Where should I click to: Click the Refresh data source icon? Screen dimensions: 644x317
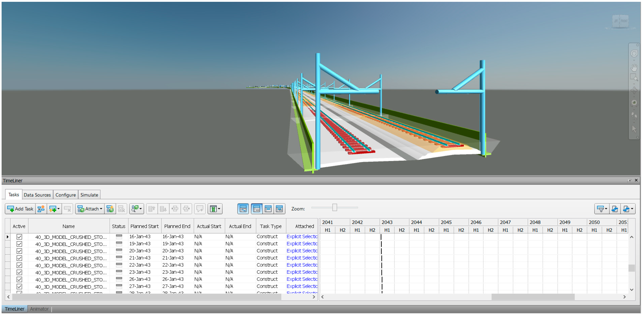pos(615,209)
